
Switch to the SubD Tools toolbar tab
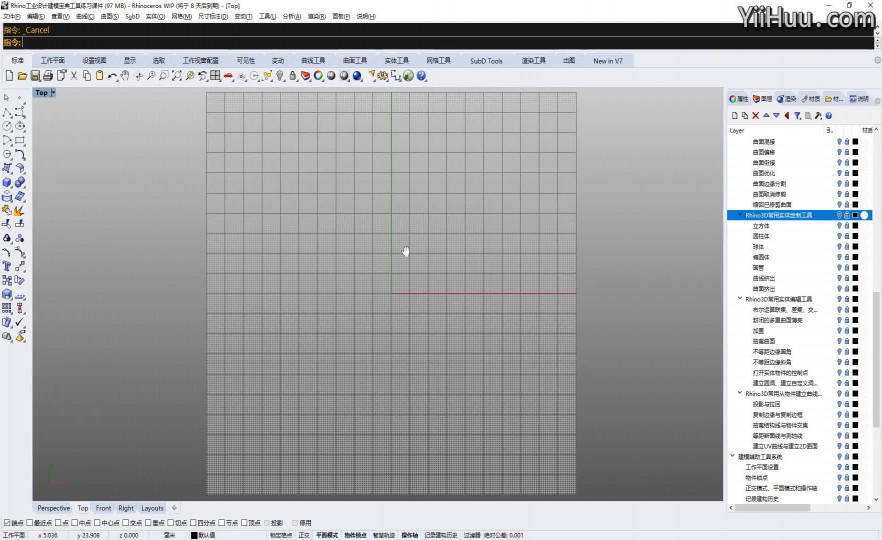(x=486, y=61)
